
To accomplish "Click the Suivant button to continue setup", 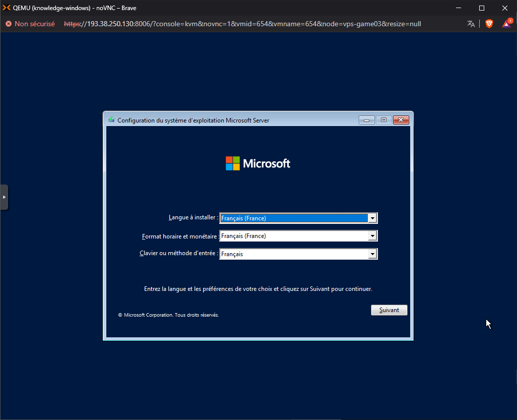I will coord(389,310).
